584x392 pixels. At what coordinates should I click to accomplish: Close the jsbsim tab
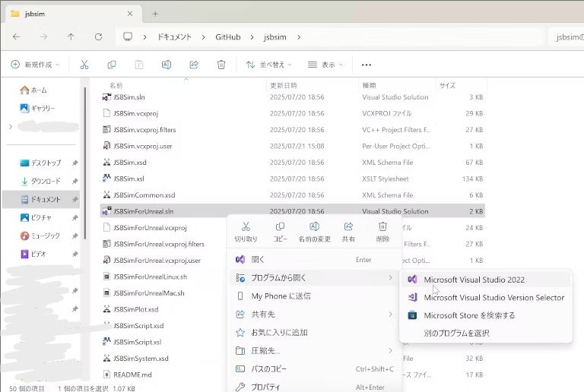pyautogui.click(x=130, y=14)
